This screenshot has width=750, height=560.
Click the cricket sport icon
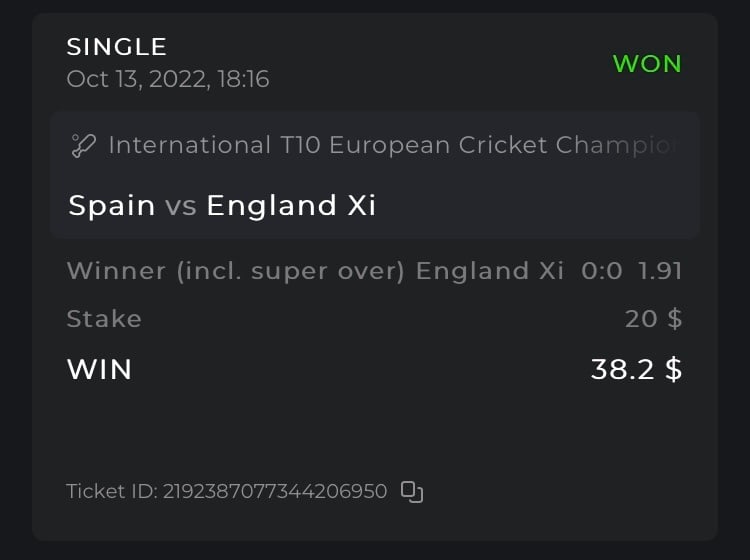pyautogui.click(x=82, y=146)
